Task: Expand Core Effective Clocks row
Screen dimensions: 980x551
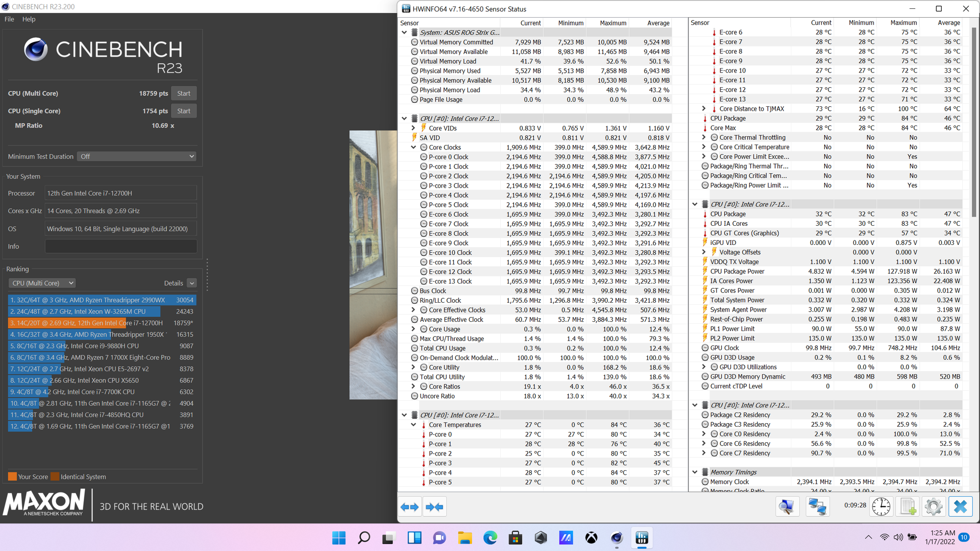Action: (413, 310)
